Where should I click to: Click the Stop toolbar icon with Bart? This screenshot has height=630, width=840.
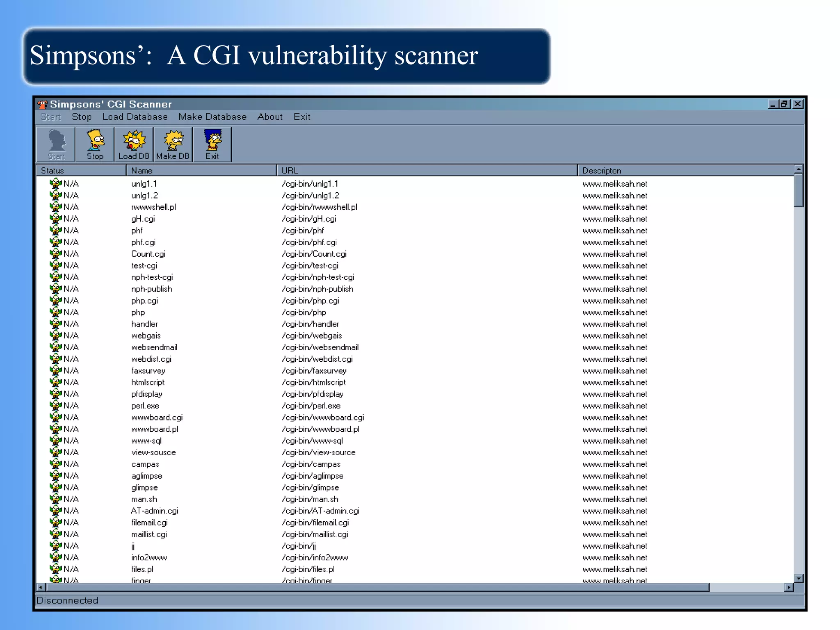95,144
